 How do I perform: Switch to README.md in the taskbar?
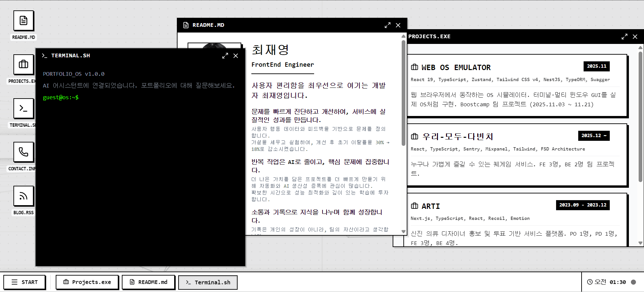coord(148,282)
